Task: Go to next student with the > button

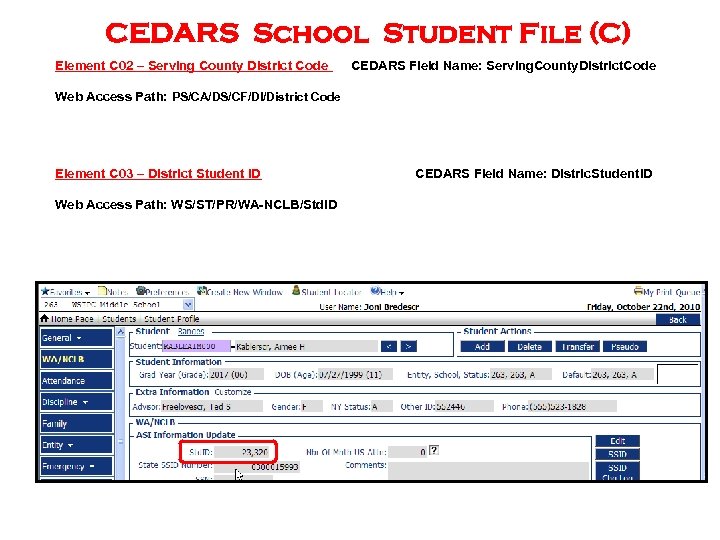Action: [x=409, y=346]
